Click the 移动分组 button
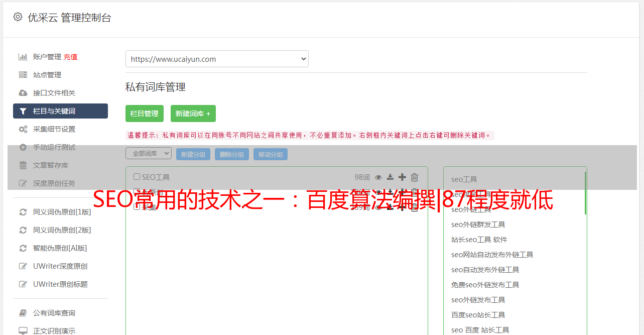 pos(271,154)
